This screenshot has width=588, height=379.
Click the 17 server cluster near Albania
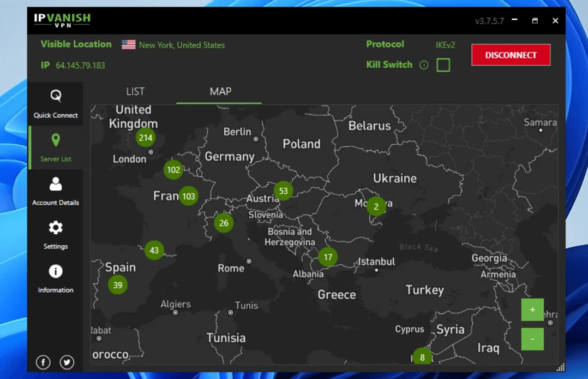[328, 257]
